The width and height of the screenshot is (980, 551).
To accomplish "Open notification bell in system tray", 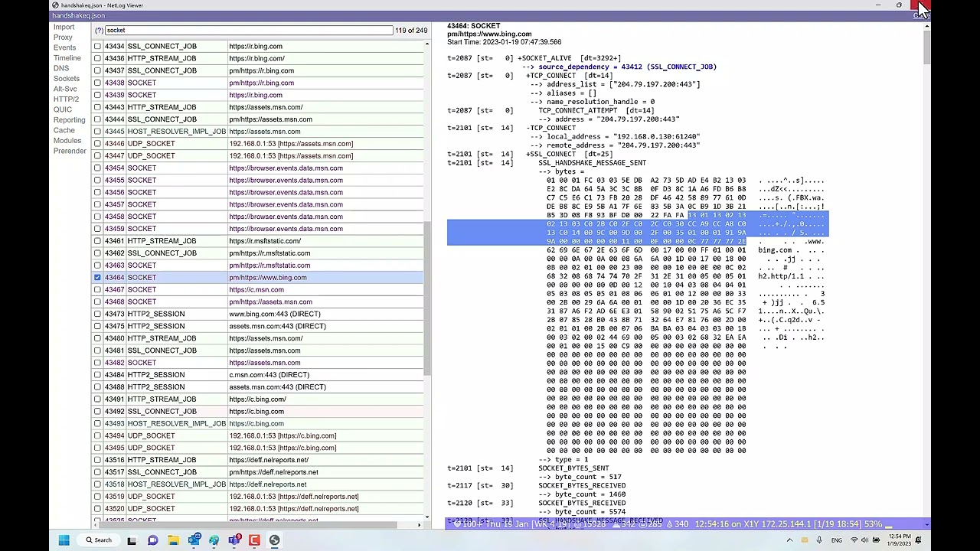I will click(918, 540).
